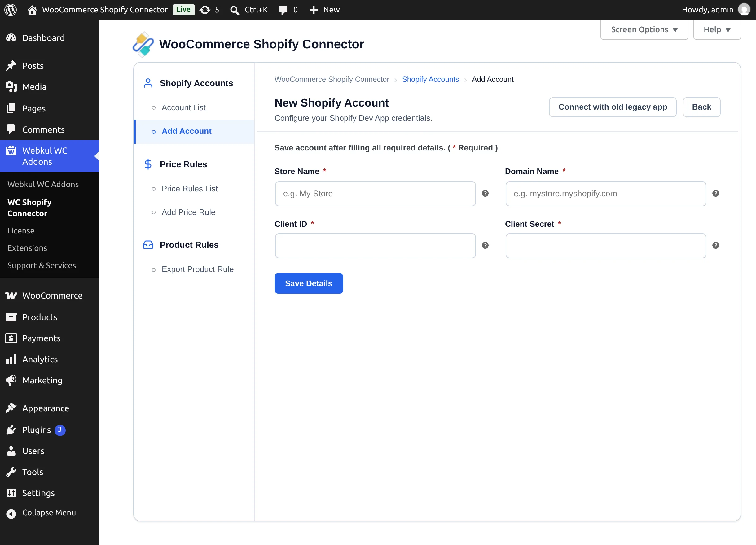Viewport: 756px width, 545px height.
Task: Open the New content menu
Action: click(324, 10)
